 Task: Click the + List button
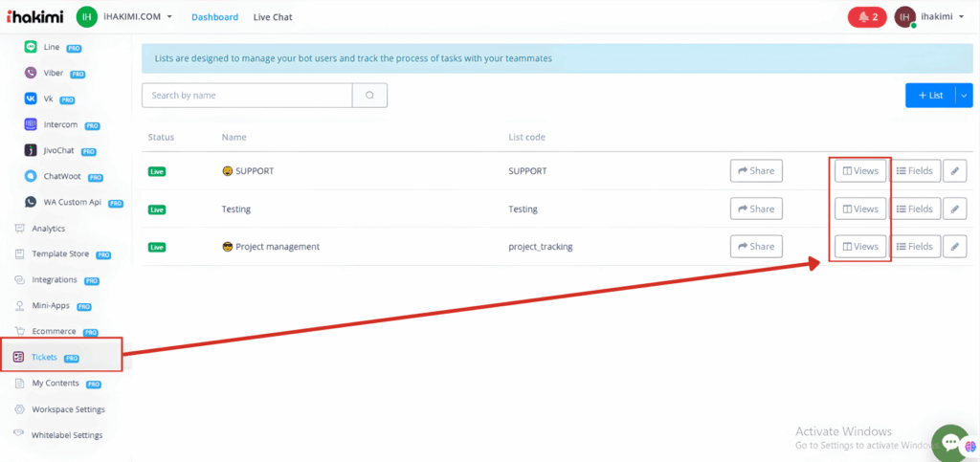[930, 95]
